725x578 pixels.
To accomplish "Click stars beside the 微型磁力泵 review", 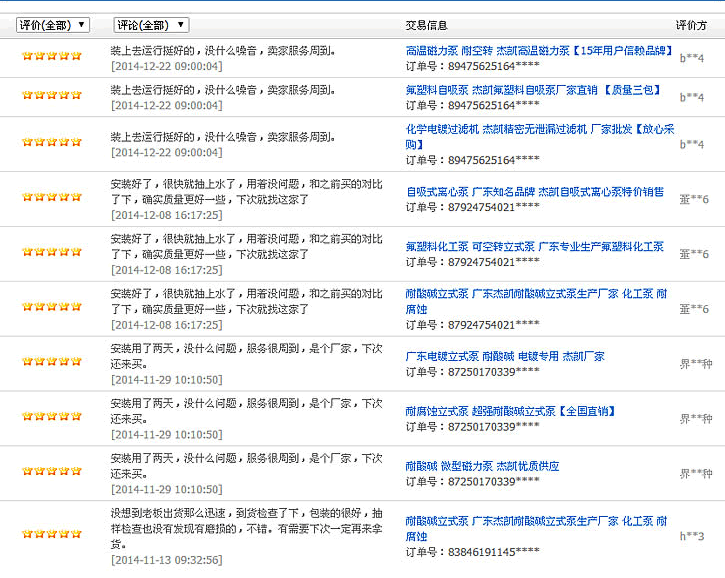I will [x=52, y=472].
